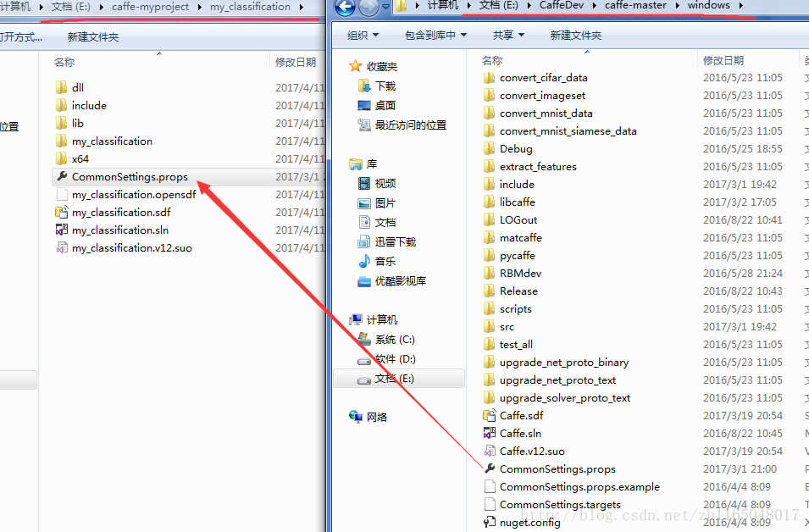Select the Debug folder in right window

click(x=516, y=148)
